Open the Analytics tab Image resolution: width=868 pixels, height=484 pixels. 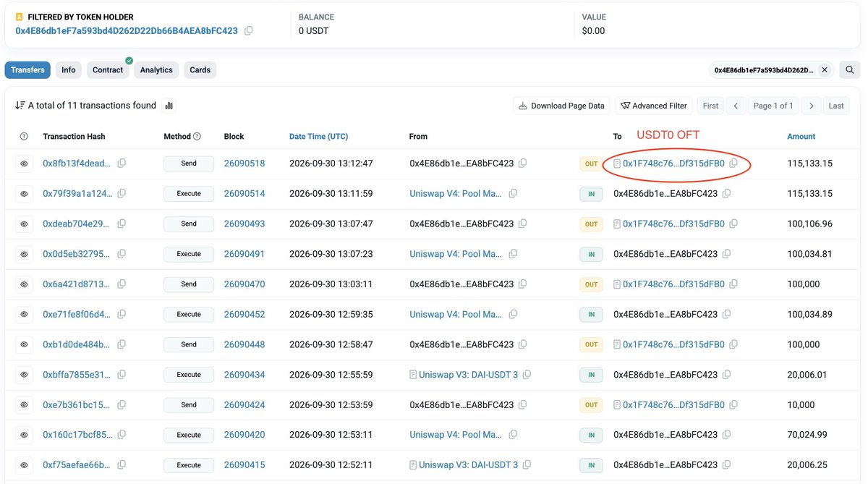(156, 70)
